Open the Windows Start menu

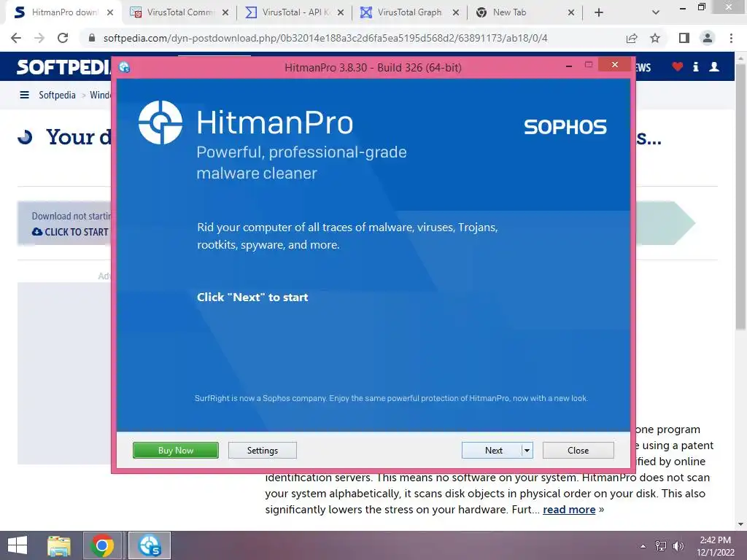click(x=18, y=545)
